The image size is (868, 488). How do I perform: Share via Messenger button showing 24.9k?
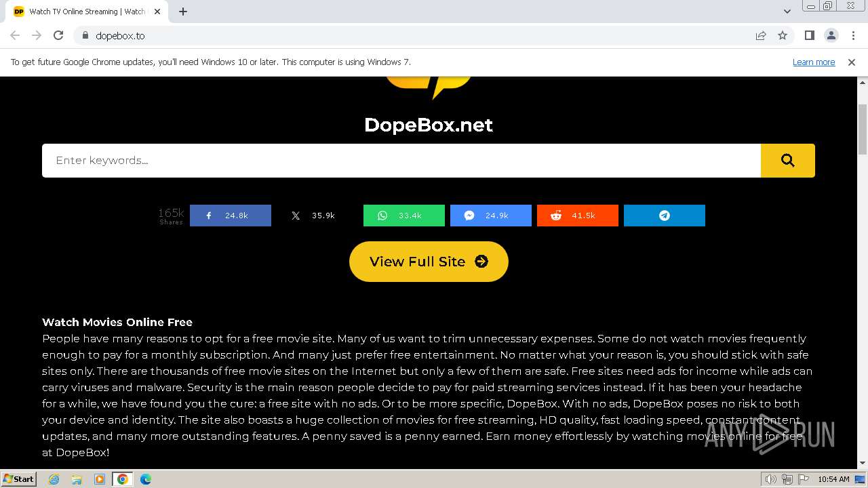[491, 216]
